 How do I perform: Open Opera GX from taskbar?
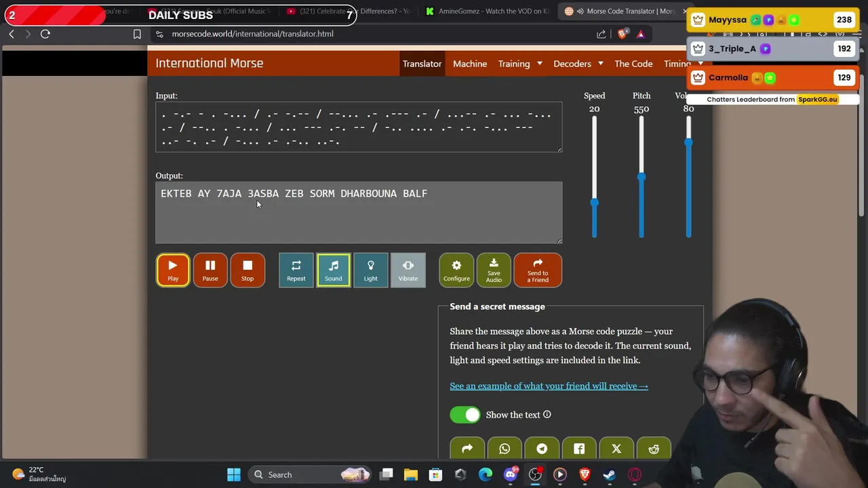[635, 474]
